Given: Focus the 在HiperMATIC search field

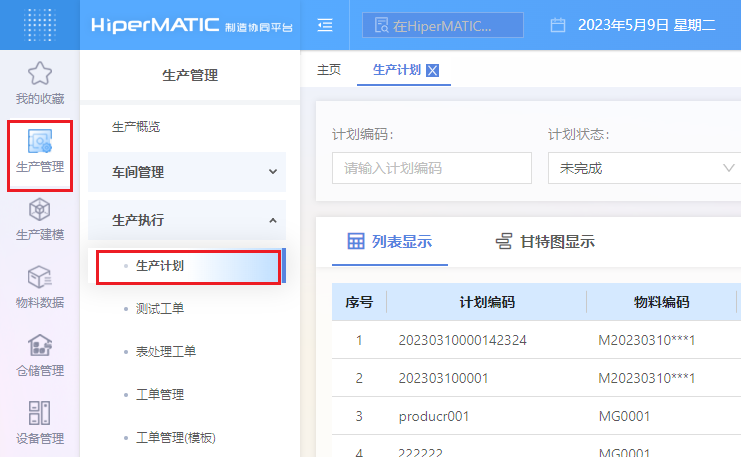Looking at the screenshot, I should tap(443, 25).
